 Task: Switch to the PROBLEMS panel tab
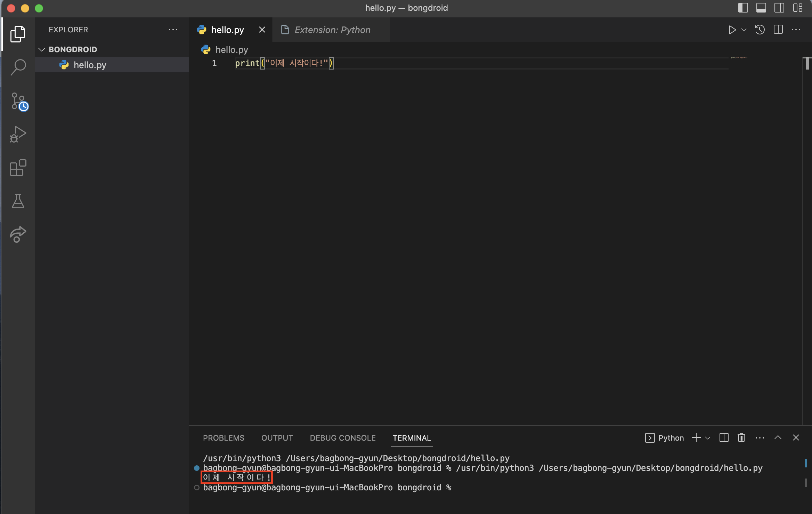tap(224, 438)
